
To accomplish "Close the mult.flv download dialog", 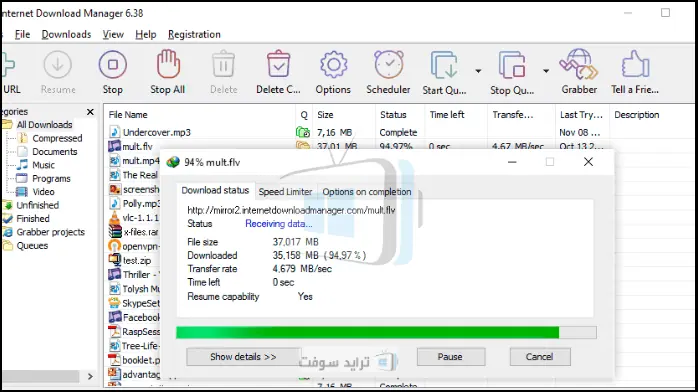I will (588, 162).
